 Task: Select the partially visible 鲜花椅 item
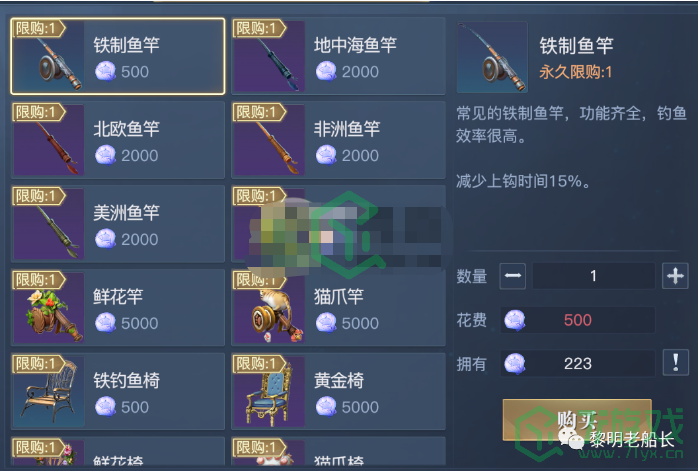(x=118, y=452)
